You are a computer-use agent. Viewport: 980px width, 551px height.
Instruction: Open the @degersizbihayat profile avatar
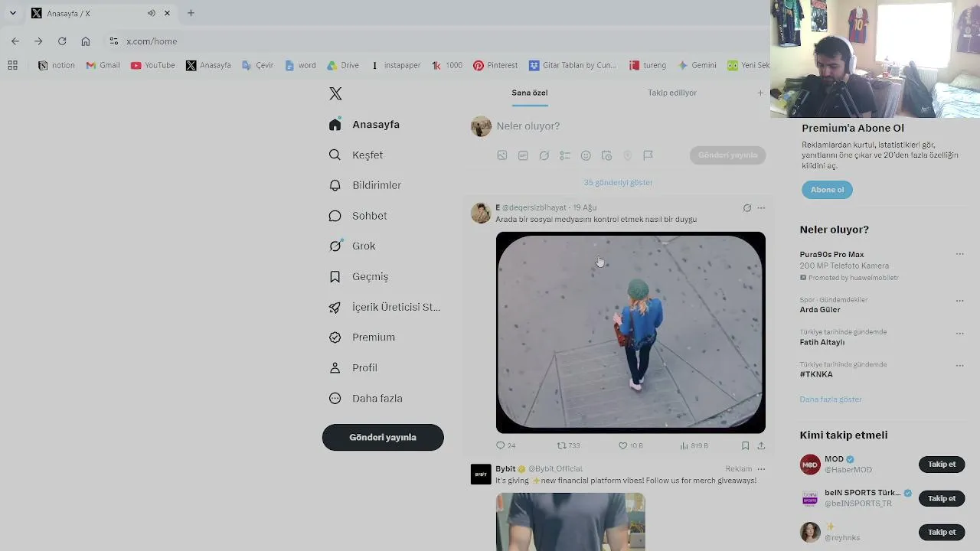481,213
